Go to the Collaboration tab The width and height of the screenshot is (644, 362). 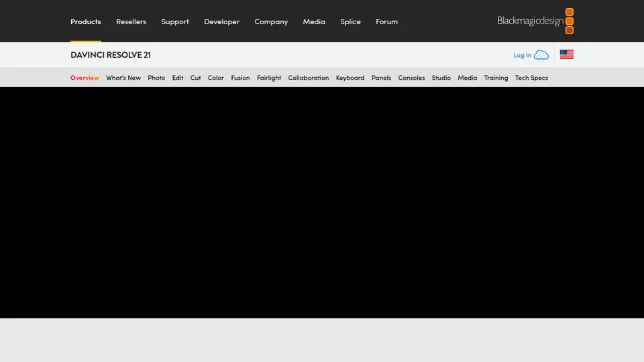[309, 78]
